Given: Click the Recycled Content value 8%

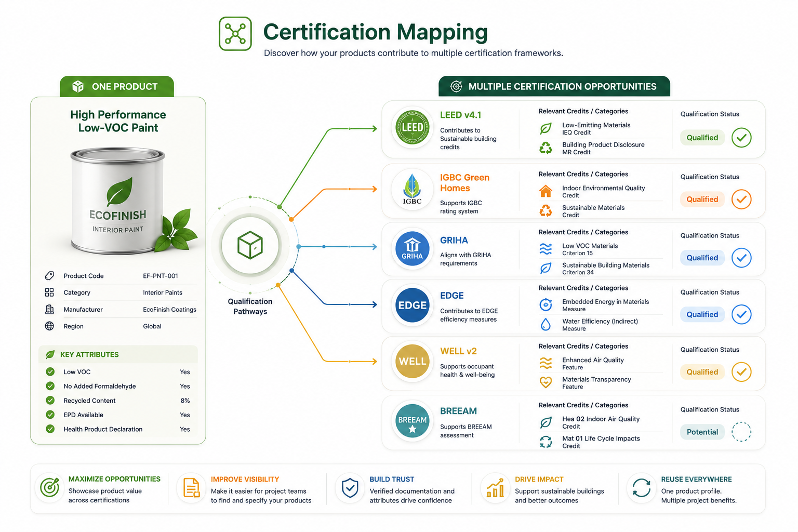Looking at the screenshot, I should [x=185, y=401].
